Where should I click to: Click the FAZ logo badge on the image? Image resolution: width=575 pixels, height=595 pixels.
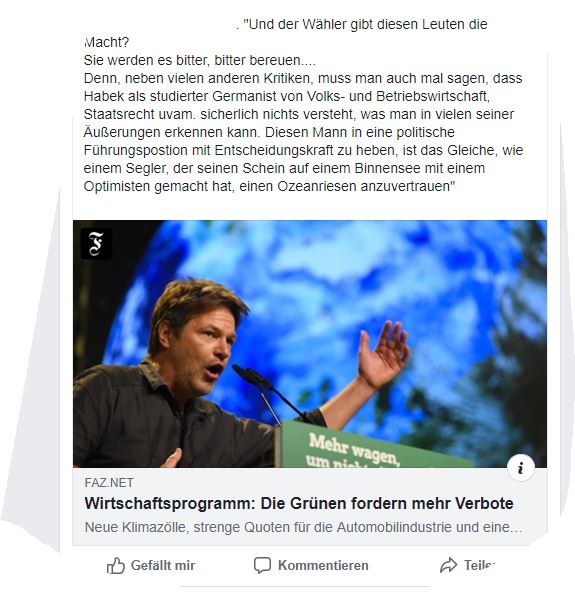pyautogui.click(x=96, y=244)
